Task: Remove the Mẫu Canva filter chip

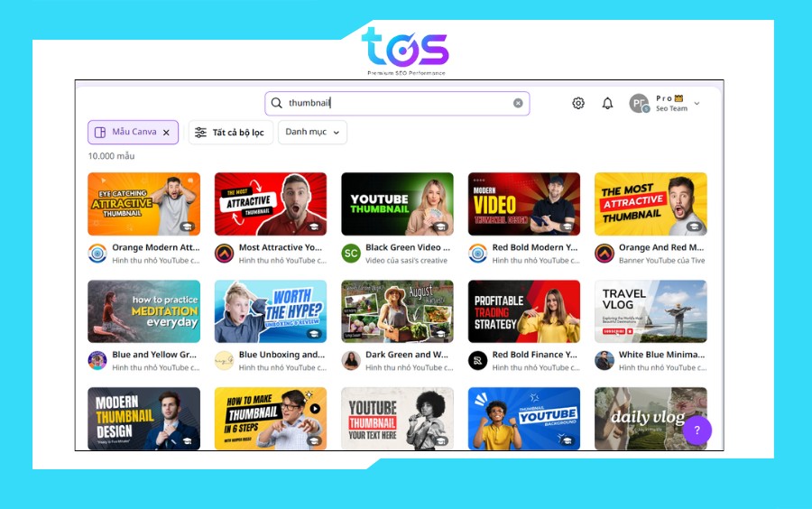Action: [x=166, y=133]
